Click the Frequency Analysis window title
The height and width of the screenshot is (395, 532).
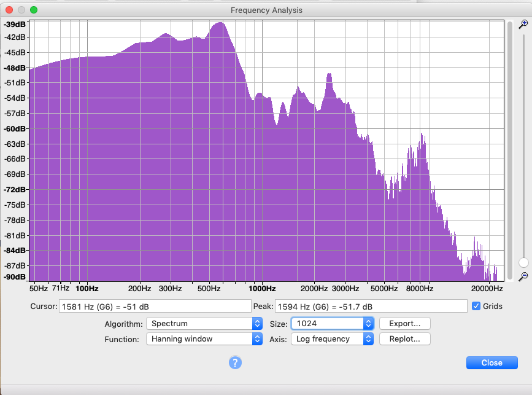click(x=266, y=10)
